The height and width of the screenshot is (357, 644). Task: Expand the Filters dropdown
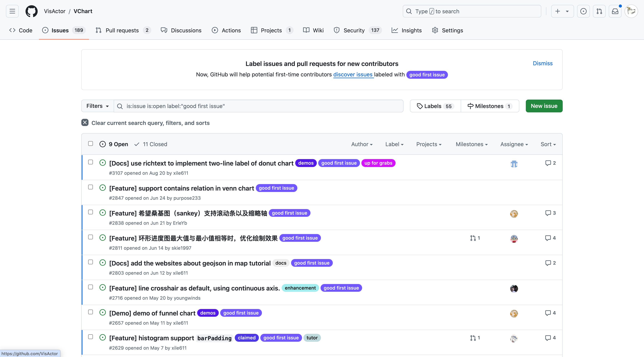tap(97, 106)
